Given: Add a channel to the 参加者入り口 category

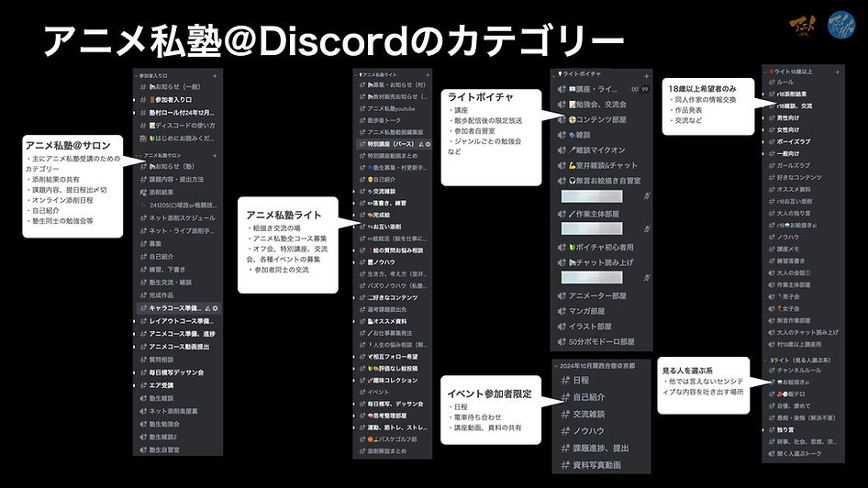Looking at the screenshot, I should point(215,76).
